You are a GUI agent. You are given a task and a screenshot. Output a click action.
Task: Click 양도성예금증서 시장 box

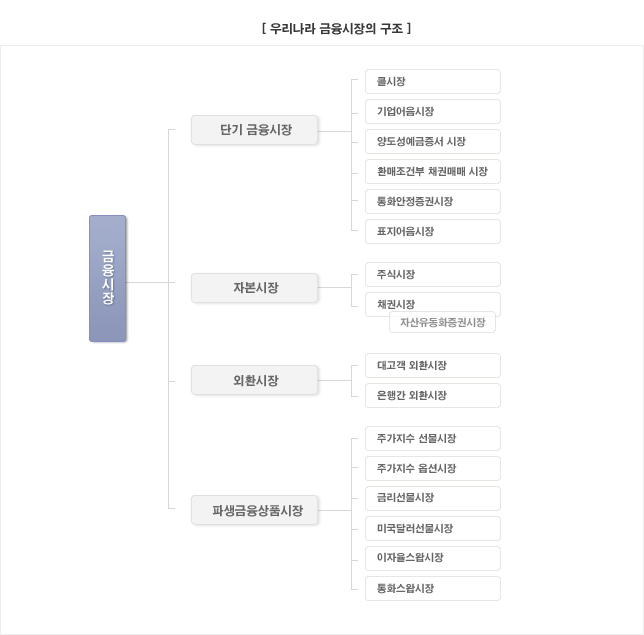point(433,142)
